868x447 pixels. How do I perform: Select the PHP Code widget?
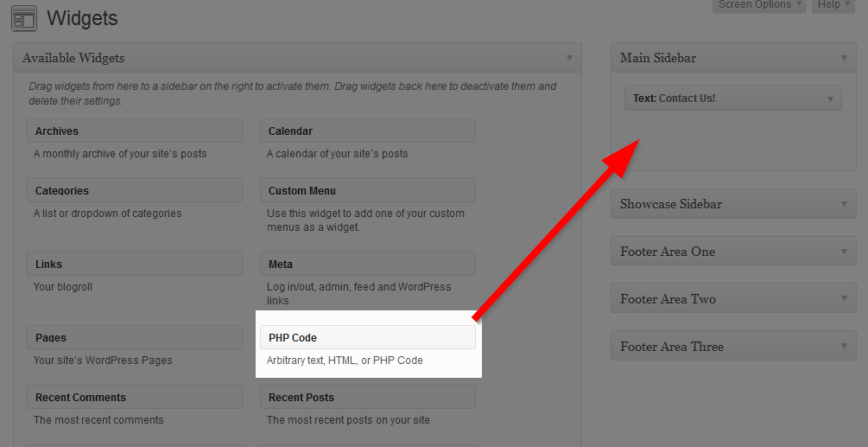pyautogui.click(x=367, y=337)
